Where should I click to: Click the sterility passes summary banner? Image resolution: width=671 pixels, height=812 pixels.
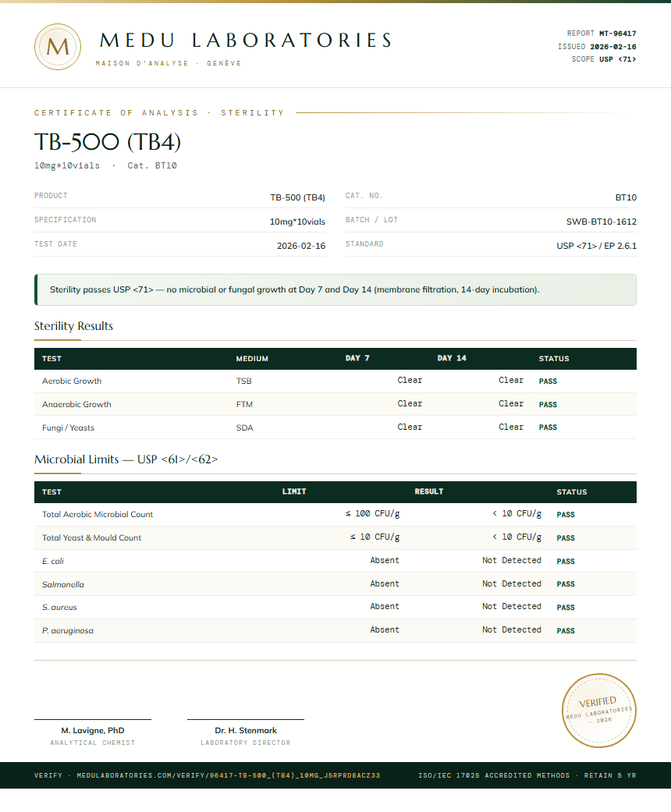(335, 289)
